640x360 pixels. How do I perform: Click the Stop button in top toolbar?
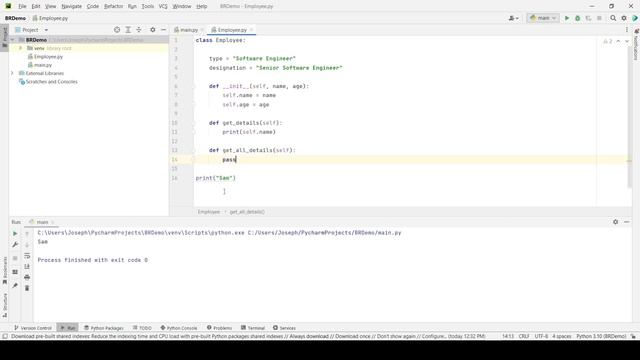click(599, 18)
